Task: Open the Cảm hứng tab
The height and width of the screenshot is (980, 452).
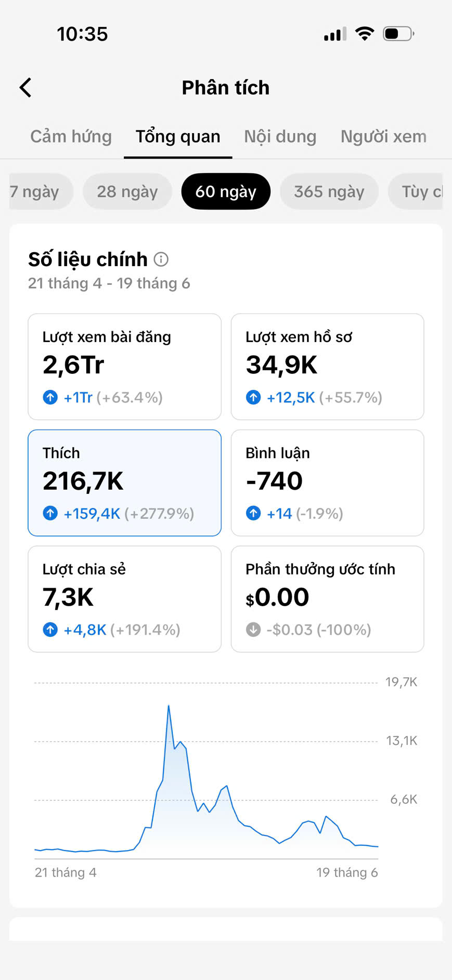Action: coord(71,136)
